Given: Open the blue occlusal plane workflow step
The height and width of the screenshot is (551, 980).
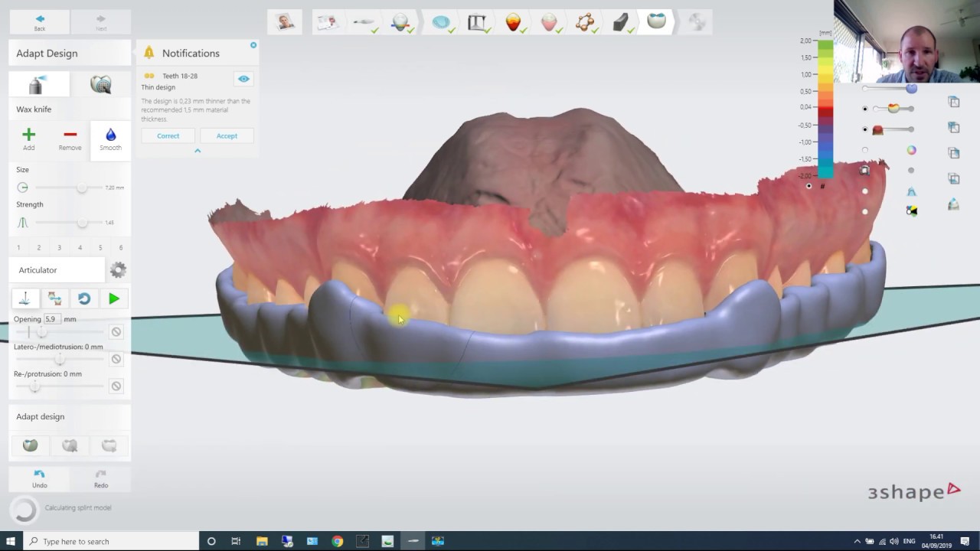Looking at the screenshot, I should pyautogui.click(x=441, y=22).
